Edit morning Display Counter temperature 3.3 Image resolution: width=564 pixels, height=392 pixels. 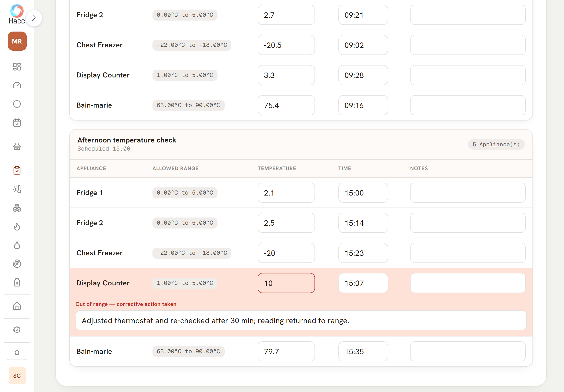point(286,75)
